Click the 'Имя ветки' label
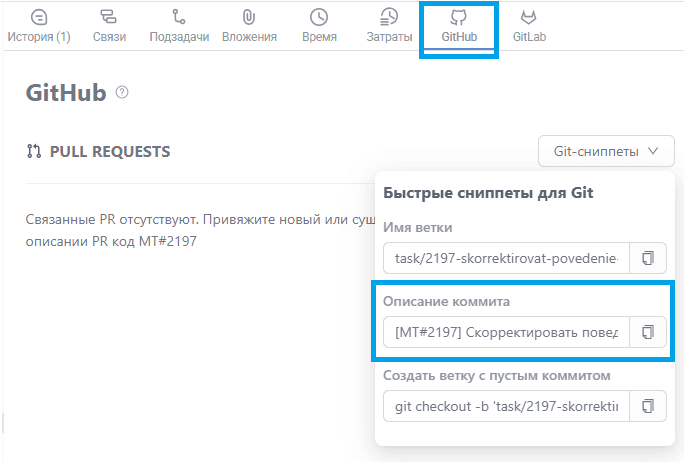The image size is (684, 462). (x=417, y=227)
